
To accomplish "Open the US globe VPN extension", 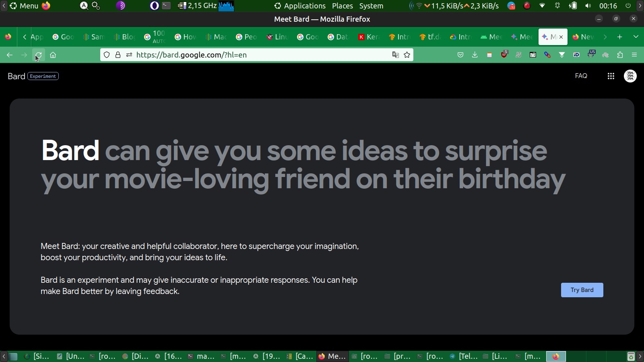I will pyautogui.click(x=591, y=54).
